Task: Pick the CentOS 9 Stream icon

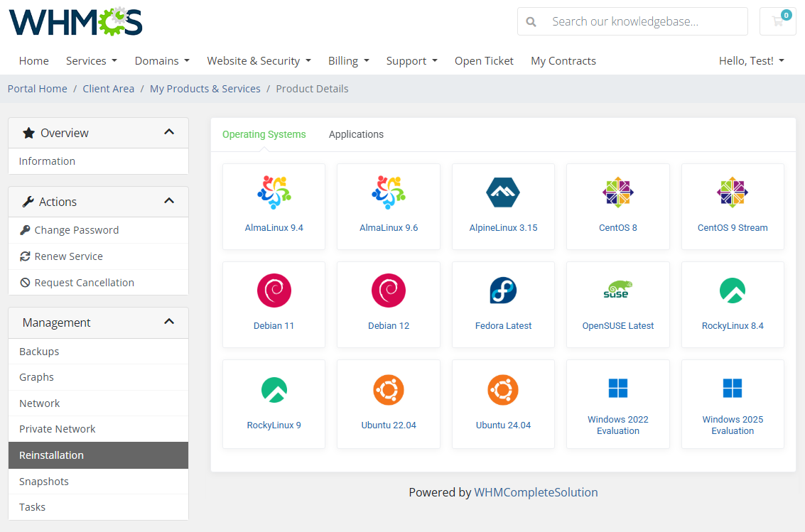Action: [x=733, y=192]
